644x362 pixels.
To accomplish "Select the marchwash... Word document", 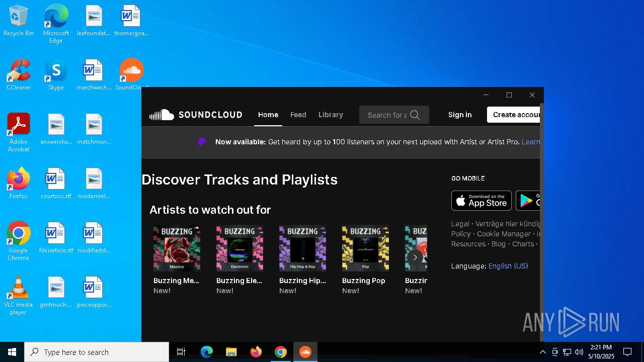I will (94, 75).
